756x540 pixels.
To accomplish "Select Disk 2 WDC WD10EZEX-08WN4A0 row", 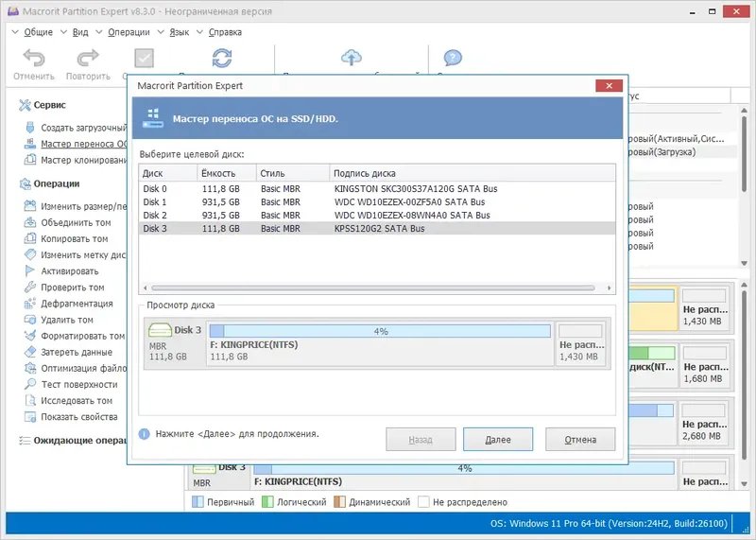I will [377, 216].
